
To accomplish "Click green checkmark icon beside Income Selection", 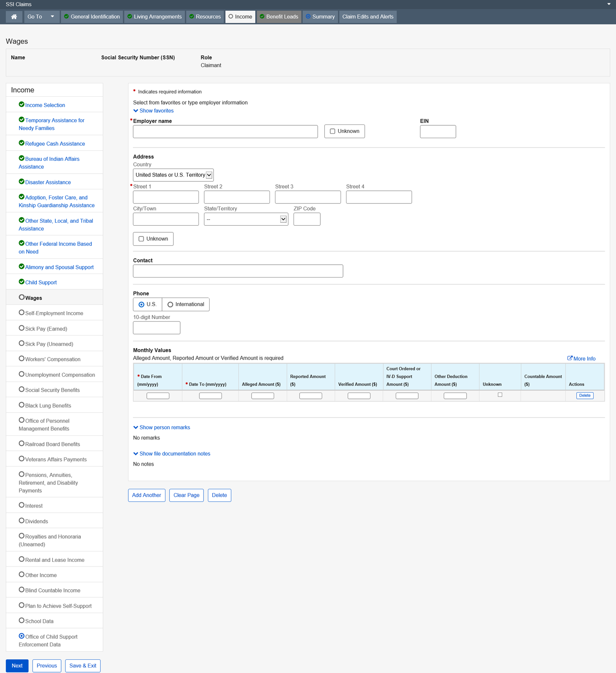I will tap(21, 104).
